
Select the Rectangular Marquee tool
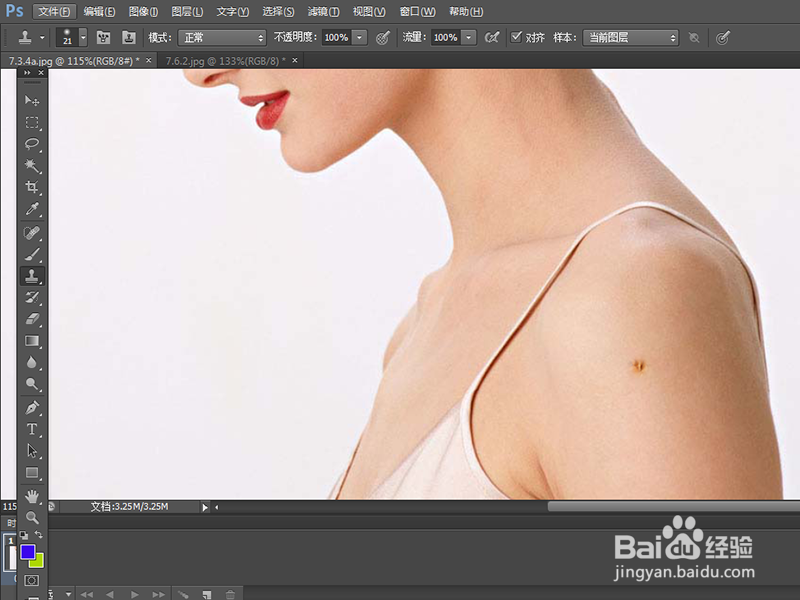32,122
